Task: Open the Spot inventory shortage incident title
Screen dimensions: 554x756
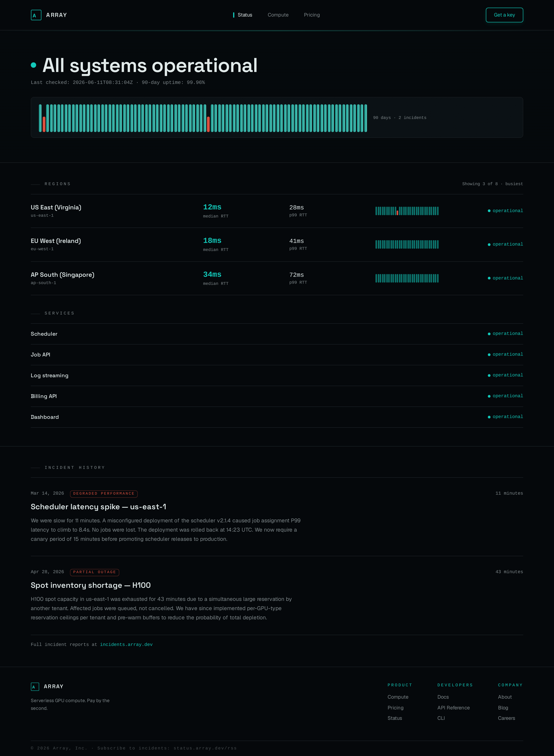Action: pyautogui.click(x=91, y=585)
